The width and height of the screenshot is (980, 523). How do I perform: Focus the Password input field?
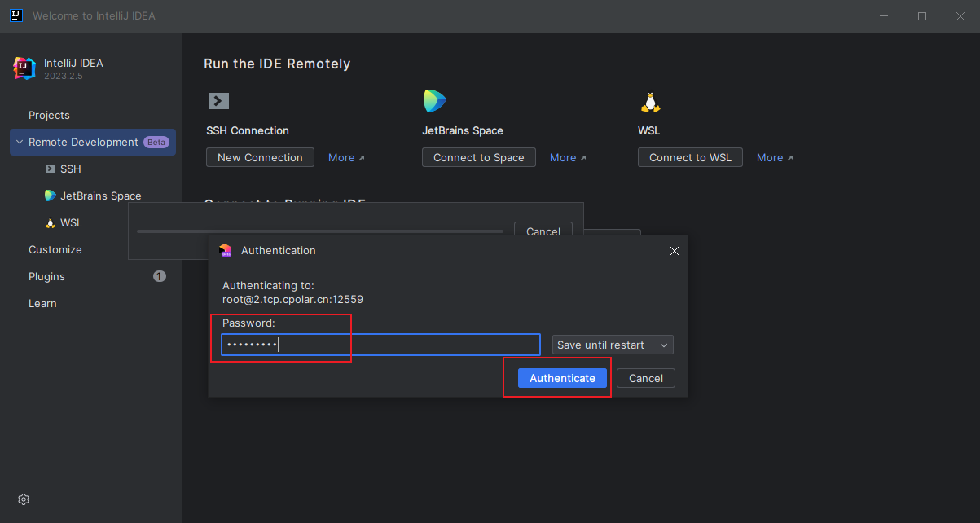pyautogui.click(x=380, y=345)
